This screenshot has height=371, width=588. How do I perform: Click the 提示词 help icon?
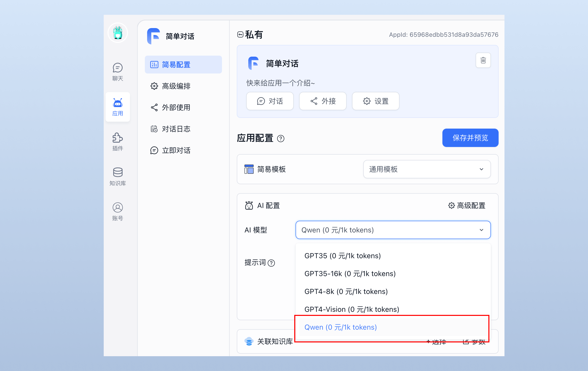click(x=272, y=263)
